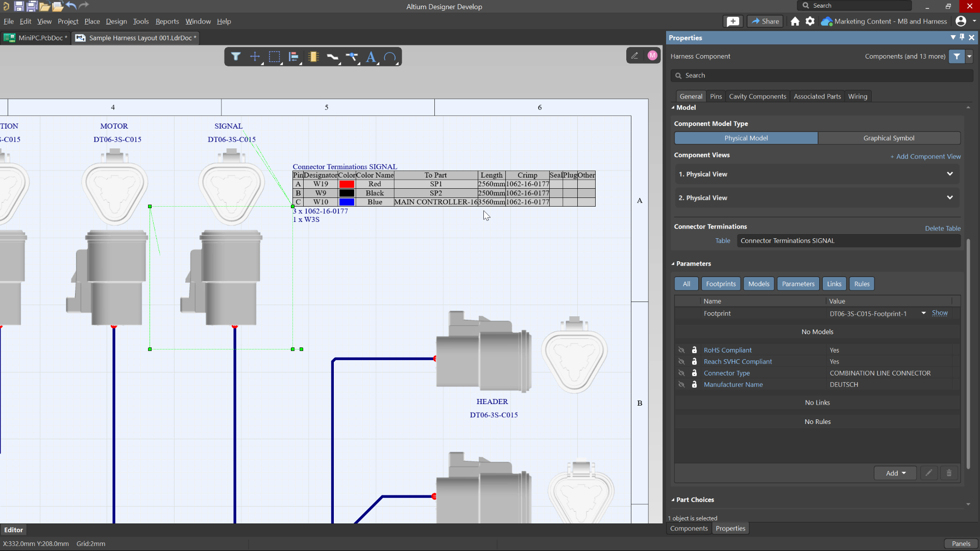Image resolution: width=980 pixels, height=551 pixels.
Task: Select the arc drawing tool
Action: click(x=390, y=57)
